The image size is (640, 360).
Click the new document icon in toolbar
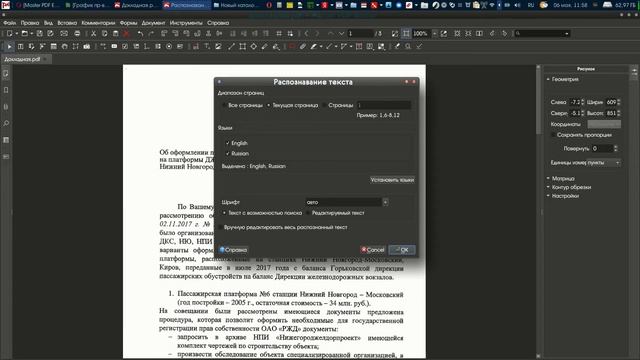9,33
